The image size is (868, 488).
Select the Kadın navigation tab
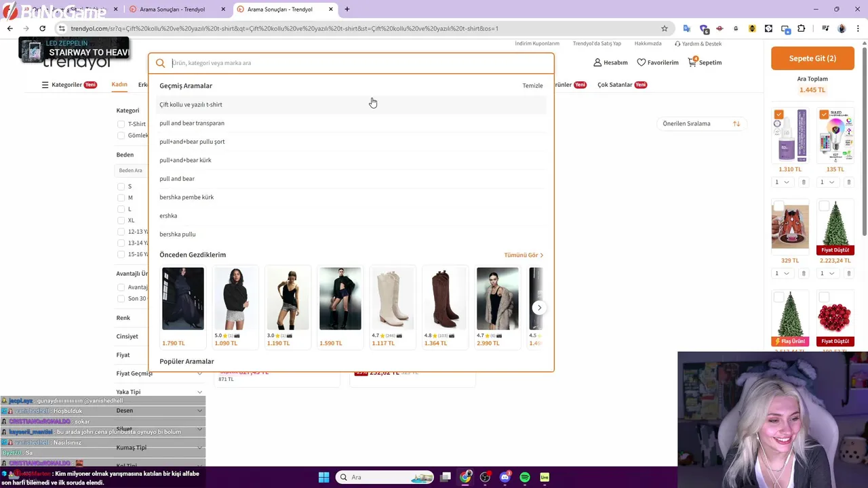click(119, 85)
